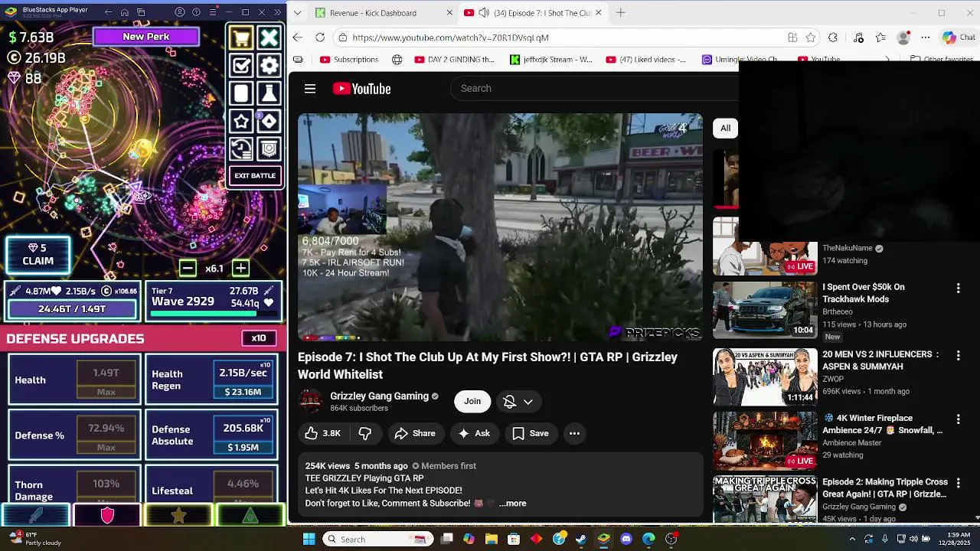The width and height of the screenshot is (980, 551).
Task: Open BlueStacks hamburger menu
Action: coord(213,12)
